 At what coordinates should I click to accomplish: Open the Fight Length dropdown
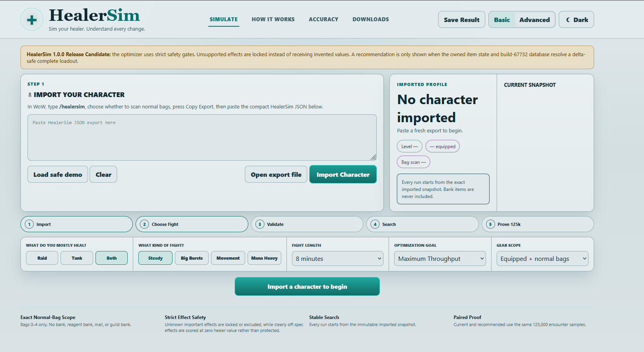coord(338,258)
